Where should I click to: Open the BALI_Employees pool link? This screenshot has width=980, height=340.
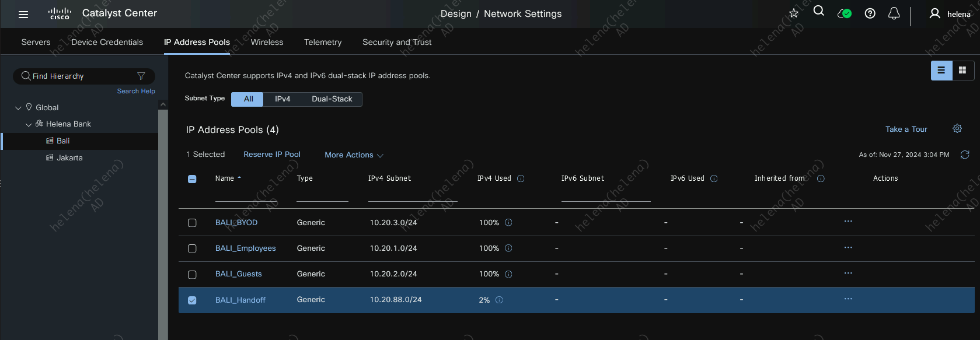(x=245, y=248)
